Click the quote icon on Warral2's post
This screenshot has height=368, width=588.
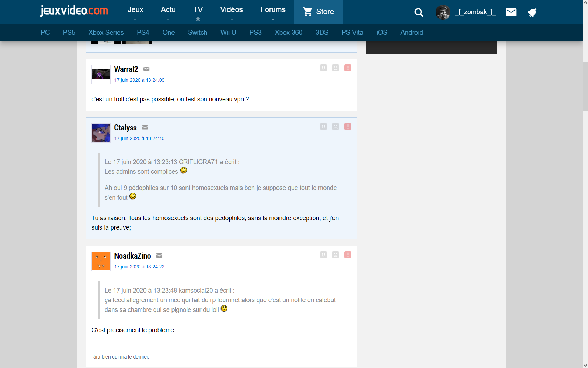(x=323, y=68)
